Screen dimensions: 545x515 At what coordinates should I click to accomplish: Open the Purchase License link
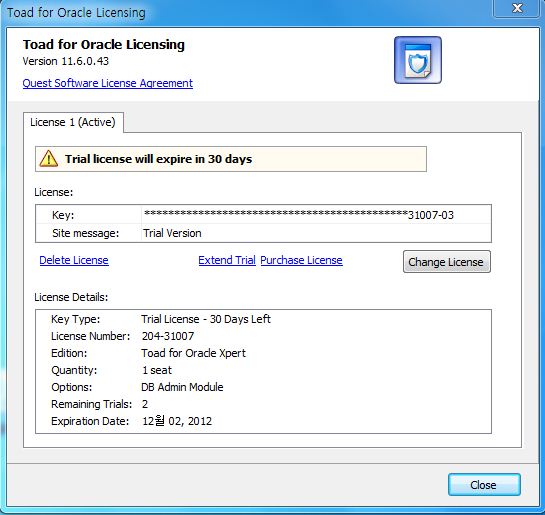301,260
